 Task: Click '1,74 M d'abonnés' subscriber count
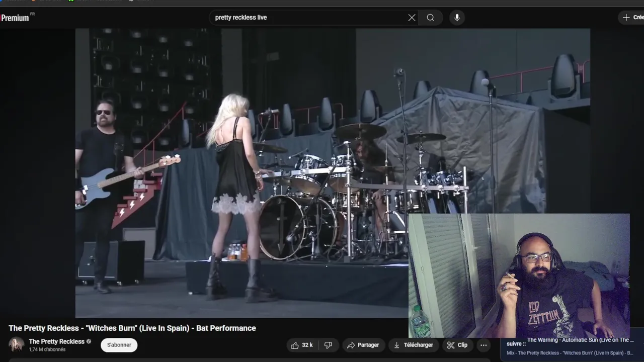point(47,350)
